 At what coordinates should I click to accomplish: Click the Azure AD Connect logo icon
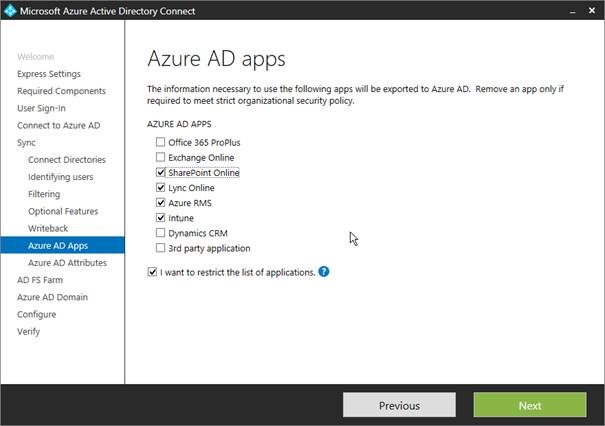[x=10, y=10]
